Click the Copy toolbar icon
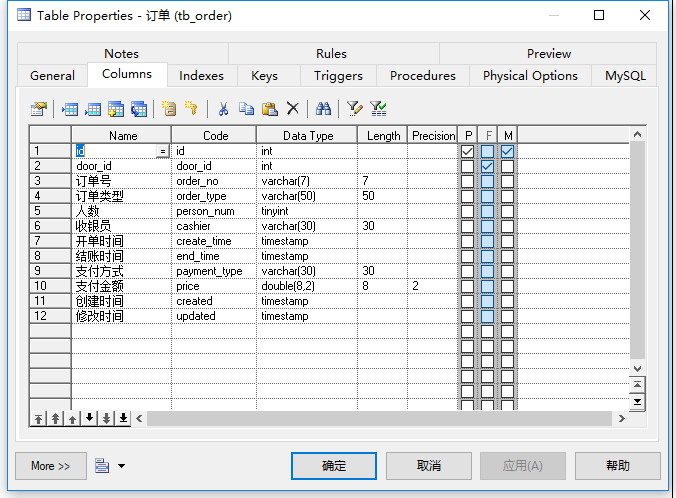676x498 pixels. click(x=246, y=109)
